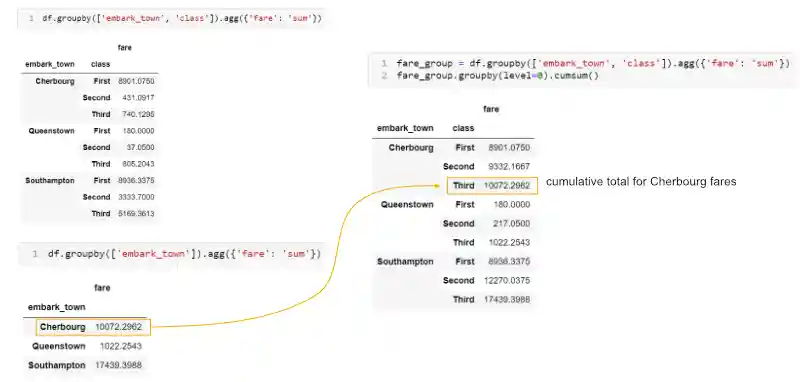
Task: Click the Queenstown index label in the cumsum table
Action: coord(407,205)
